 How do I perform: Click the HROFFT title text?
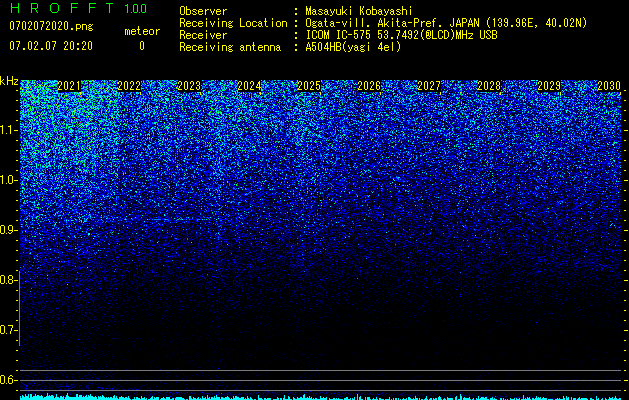pos(61,8)
